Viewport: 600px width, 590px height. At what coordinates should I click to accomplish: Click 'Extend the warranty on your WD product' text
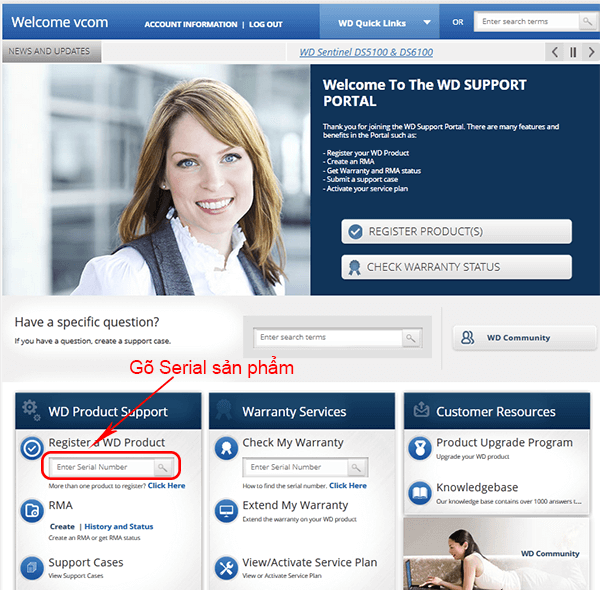(x=299, y=519)
